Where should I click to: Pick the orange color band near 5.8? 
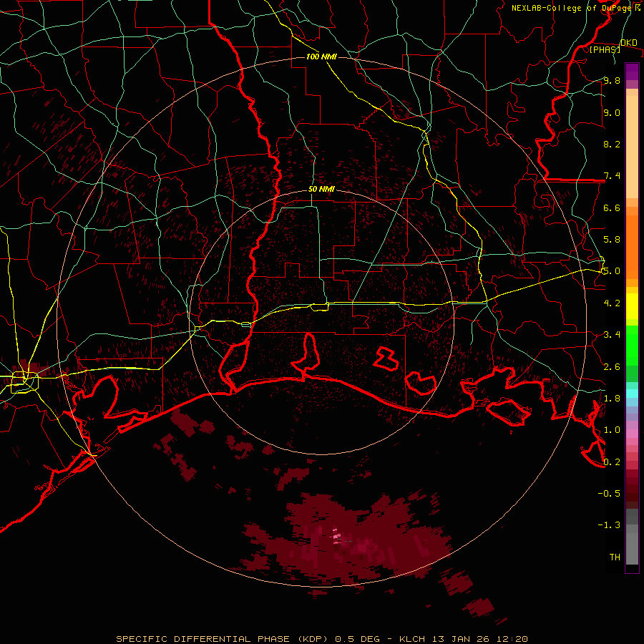632,243
